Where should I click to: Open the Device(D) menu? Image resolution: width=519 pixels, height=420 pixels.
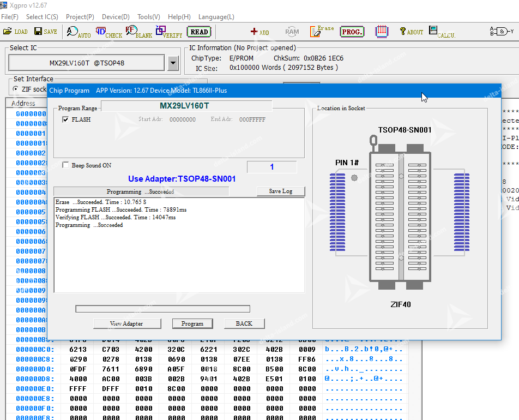tap(116, 16)
